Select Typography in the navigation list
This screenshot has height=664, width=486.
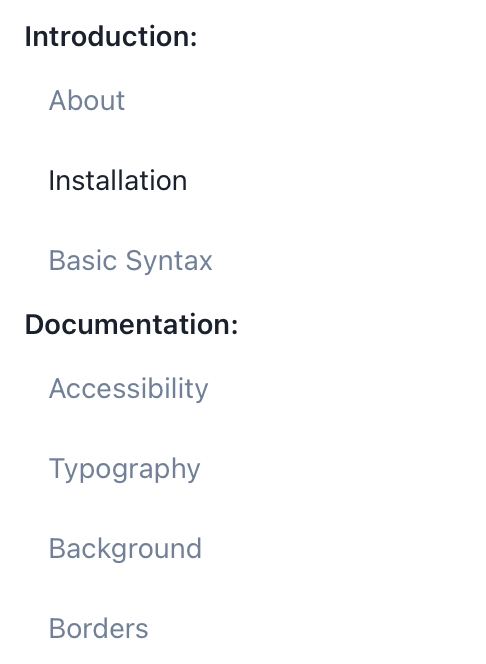pos(124,469)
